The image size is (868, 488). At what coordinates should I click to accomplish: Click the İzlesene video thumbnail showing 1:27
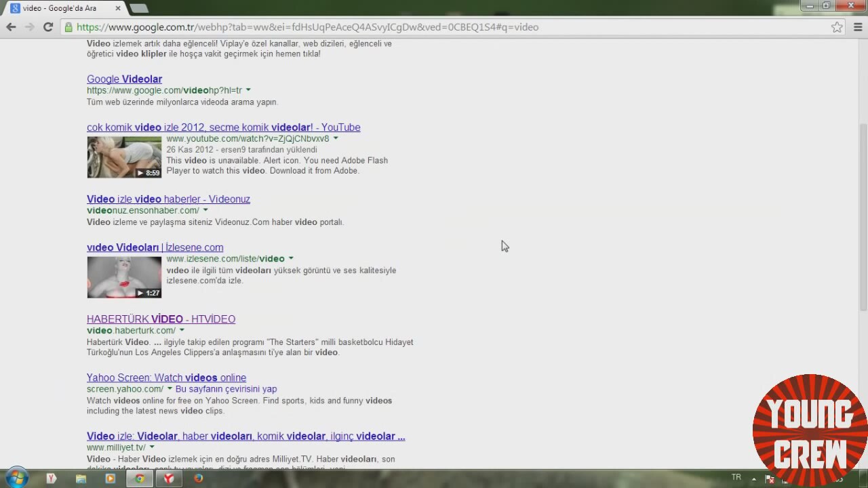point(124,277)
